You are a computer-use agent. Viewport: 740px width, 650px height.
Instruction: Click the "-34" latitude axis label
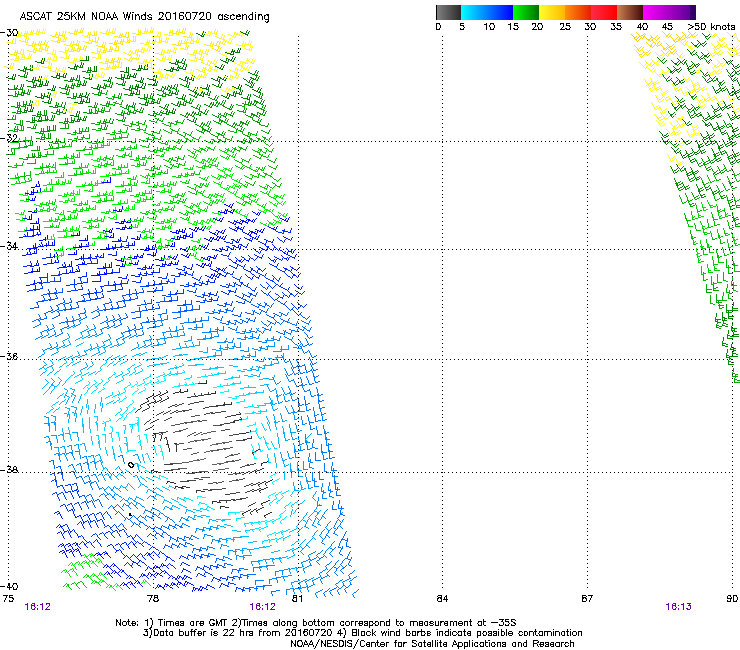point(9,246)
